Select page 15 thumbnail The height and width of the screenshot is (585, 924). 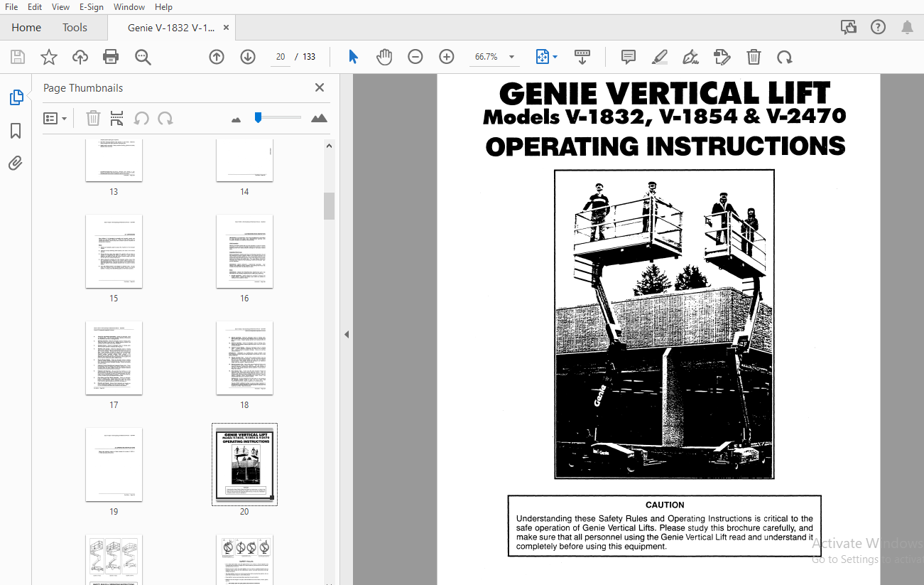click(x=114, y=252)
